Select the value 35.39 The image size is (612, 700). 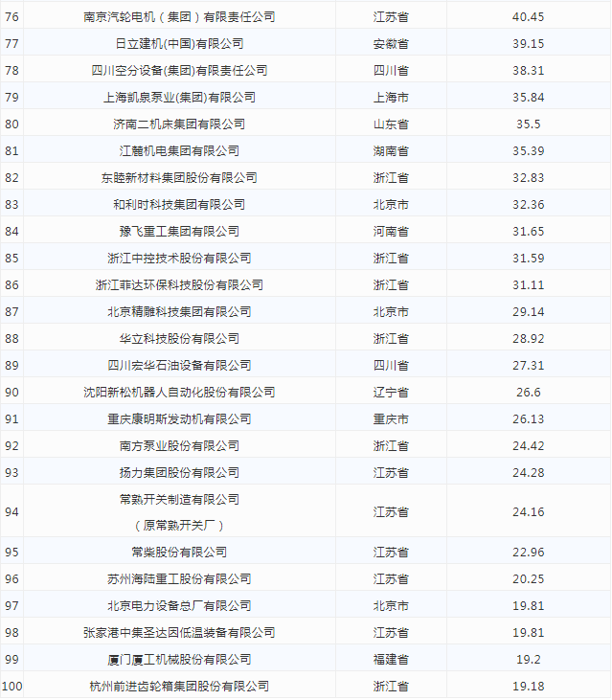[x=528, y=151]
